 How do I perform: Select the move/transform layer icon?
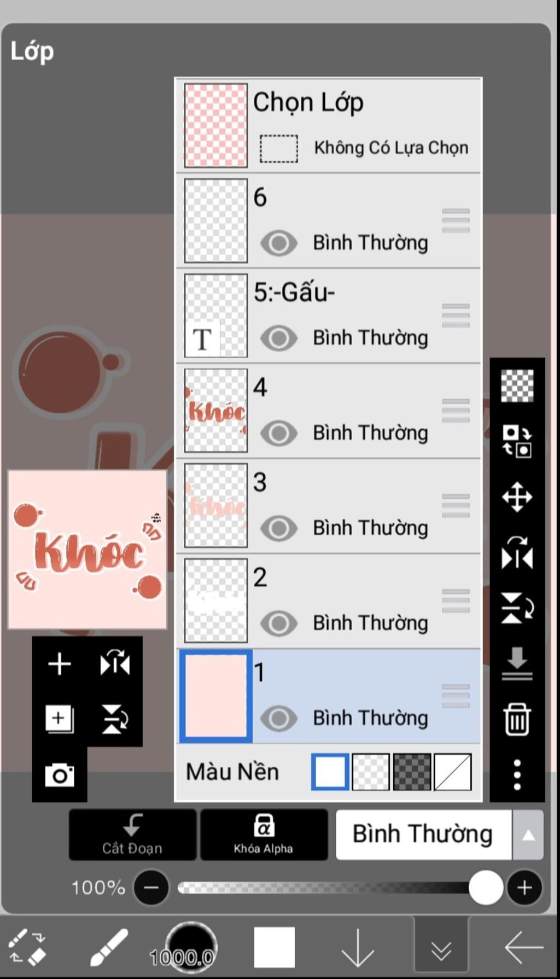[x=517, y=497]
